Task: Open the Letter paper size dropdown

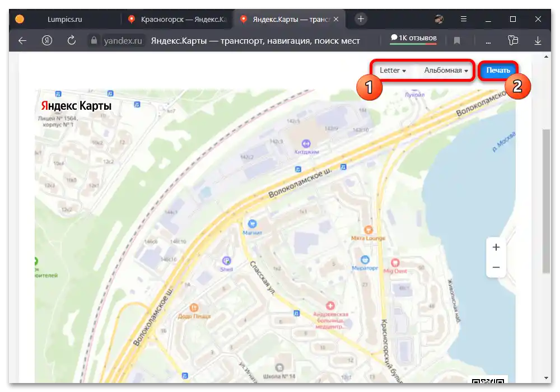Action: coord(393,71)
